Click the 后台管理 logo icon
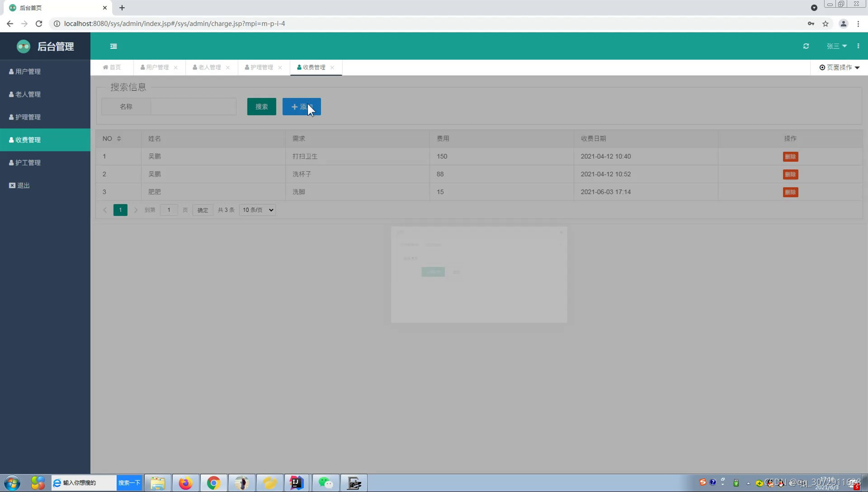Screen dimensions: 868x492 pos(24,46)
